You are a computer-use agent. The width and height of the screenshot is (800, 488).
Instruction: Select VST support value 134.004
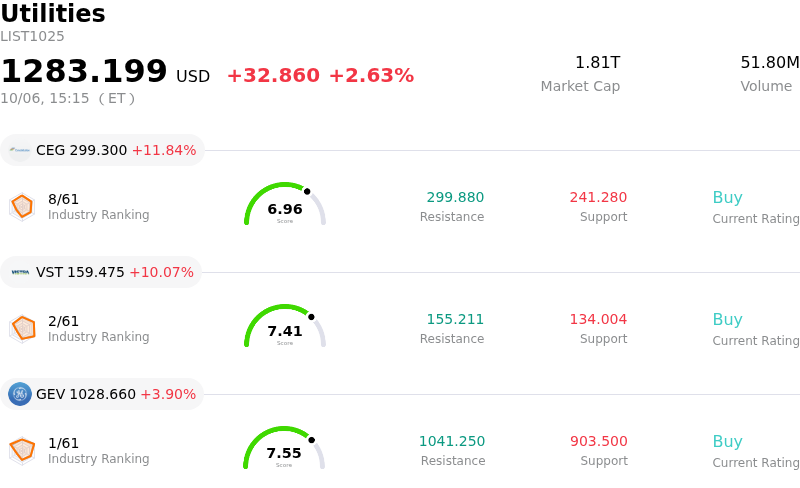tap(598, 320)
